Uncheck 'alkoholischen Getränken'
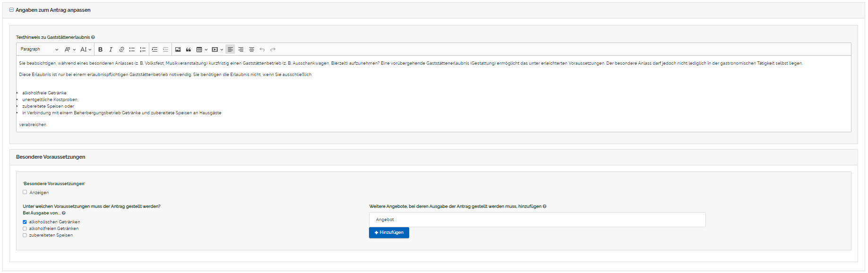The width and height of the screenshot is (868, 273). point(25,222)
